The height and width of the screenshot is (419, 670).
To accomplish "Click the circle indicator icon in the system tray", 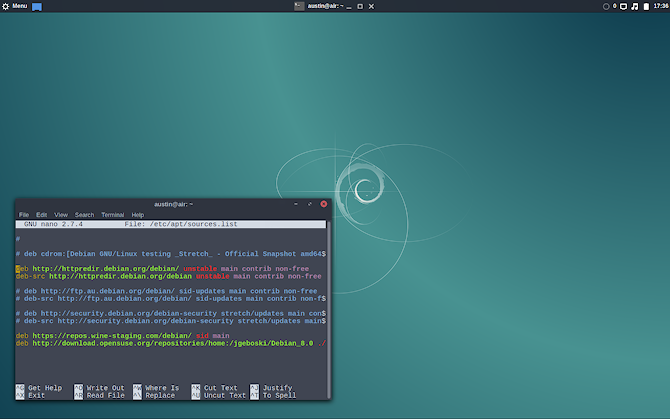I will point(606,6).
